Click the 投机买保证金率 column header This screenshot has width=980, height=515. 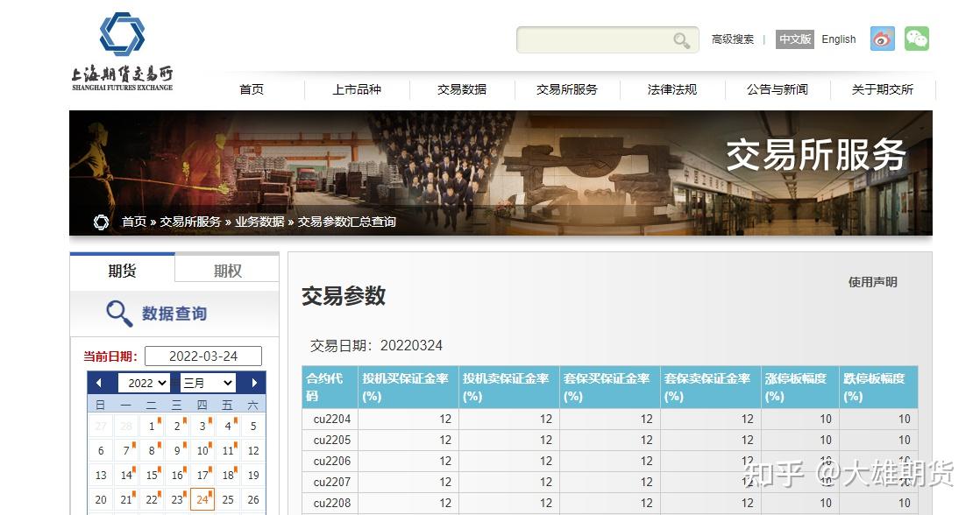pyautogui.click(x=408, y=387)
